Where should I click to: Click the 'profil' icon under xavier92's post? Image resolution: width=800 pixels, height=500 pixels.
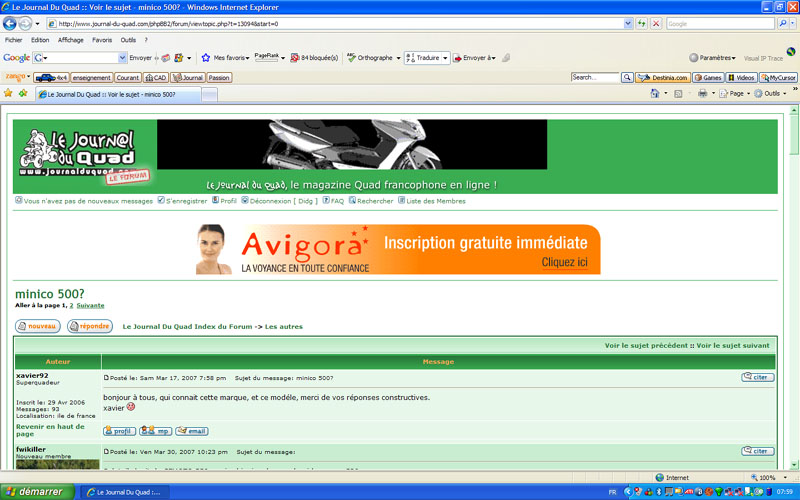[119, 431]
